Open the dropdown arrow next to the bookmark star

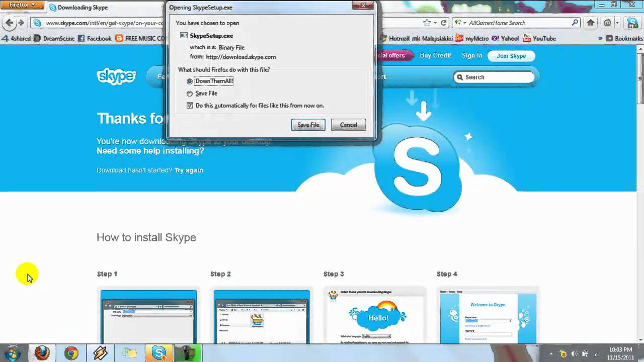(x=435, y=23)
